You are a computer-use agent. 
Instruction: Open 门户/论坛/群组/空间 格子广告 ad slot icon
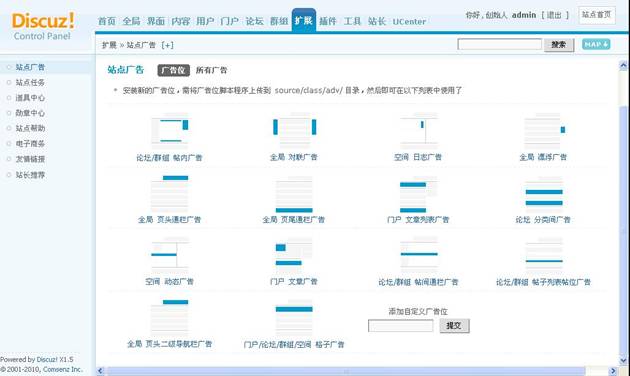click(x=294, y=317)
